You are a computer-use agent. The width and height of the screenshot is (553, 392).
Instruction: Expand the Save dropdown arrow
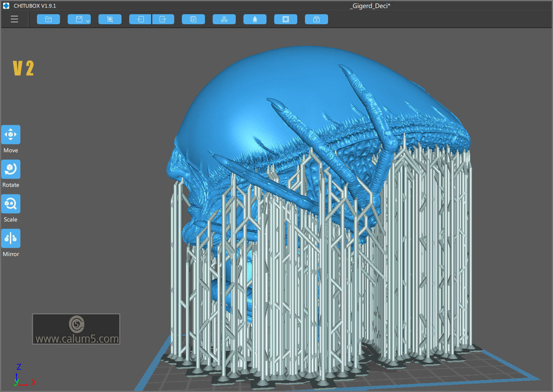pyautogui.click(x=88, y=21)
